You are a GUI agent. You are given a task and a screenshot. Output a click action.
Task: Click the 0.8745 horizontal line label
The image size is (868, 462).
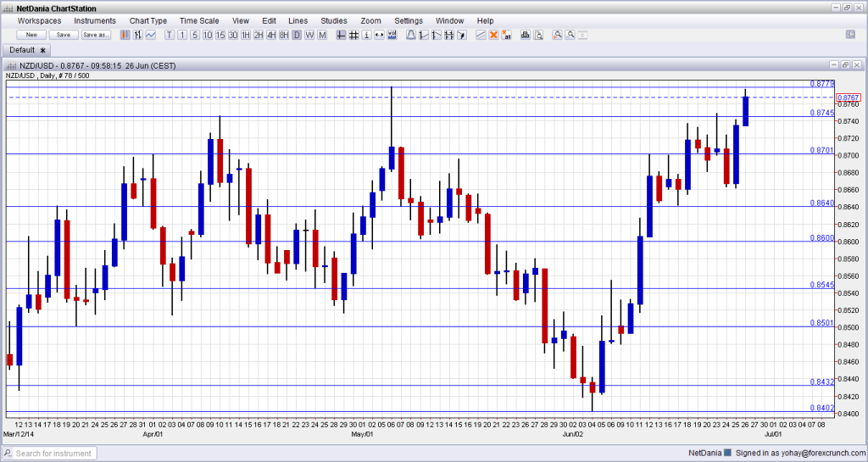click(x=821, y=112)
